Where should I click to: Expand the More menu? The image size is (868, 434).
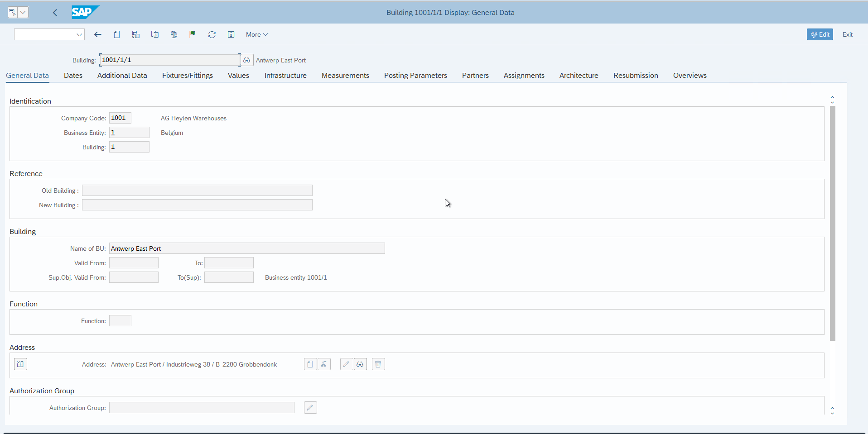257,34
